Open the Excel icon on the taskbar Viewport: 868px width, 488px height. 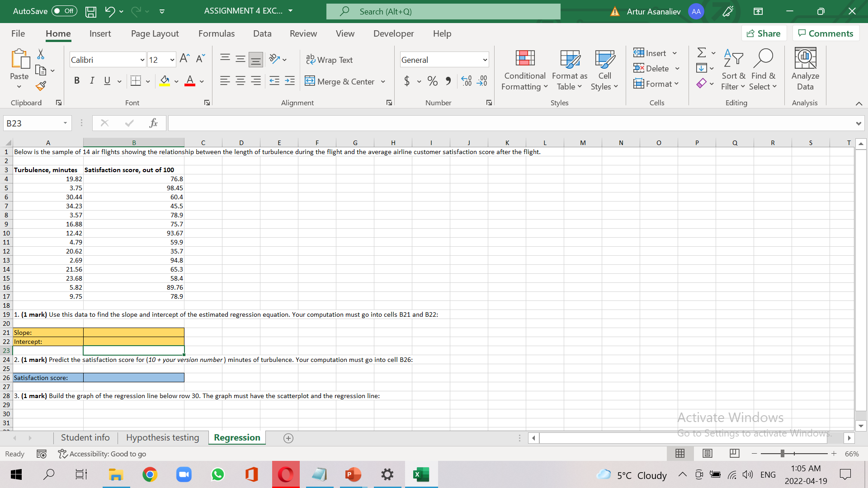tap(421, 474)
